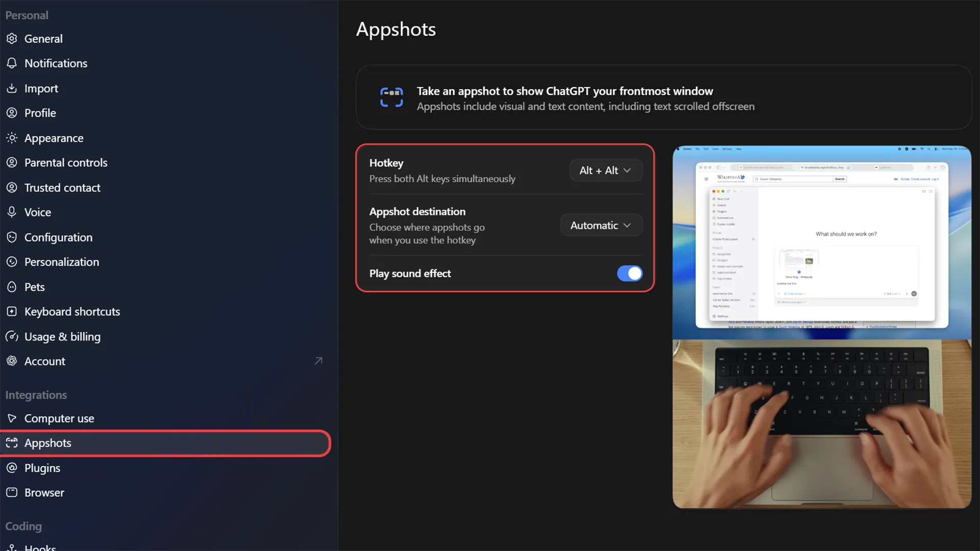980x551 pixels.
Task: Click the Notifications bell icon
Action: pyautogui.click(x=12, y=63)
